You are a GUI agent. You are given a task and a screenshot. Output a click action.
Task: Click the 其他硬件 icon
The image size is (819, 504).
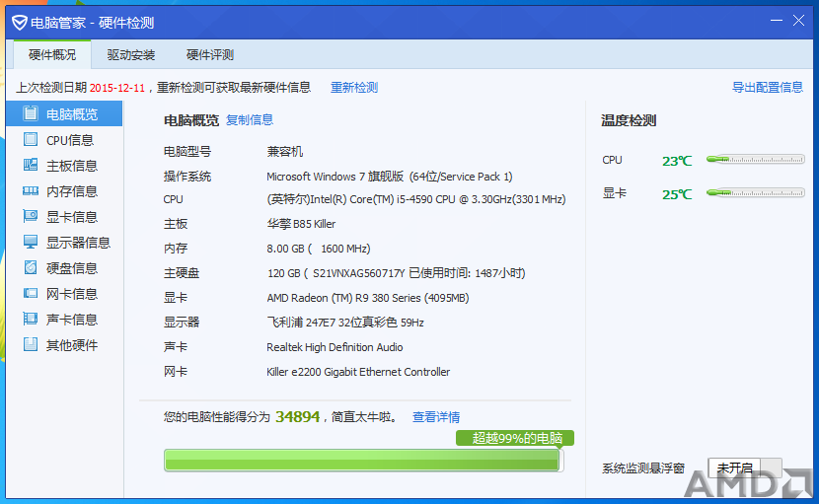(31, 344)
